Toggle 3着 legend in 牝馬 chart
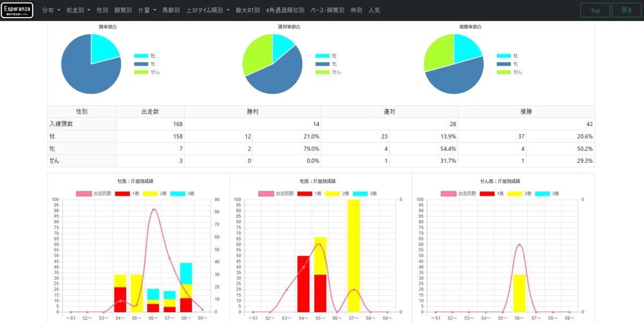The image size is (644, 323). pyautogui.click(x=366, y=194)
